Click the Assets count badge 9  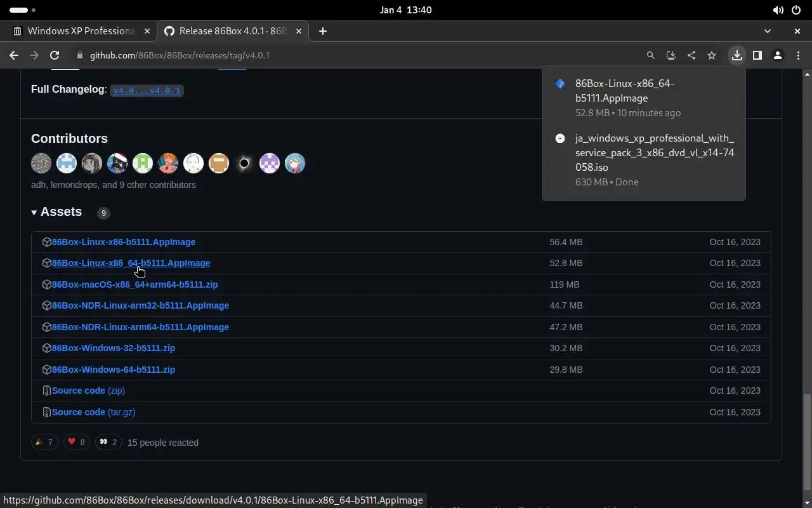pyautogui.click(x=103, y=213)
